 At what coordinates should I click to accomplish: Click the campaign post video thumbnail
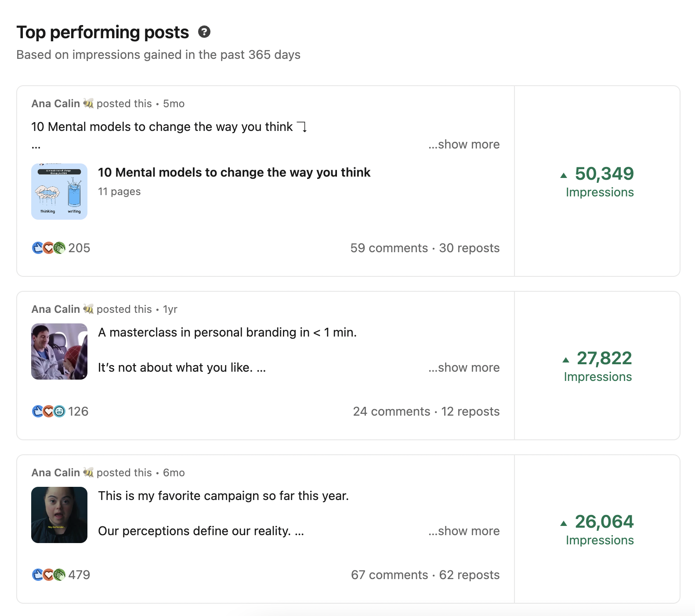59,515
